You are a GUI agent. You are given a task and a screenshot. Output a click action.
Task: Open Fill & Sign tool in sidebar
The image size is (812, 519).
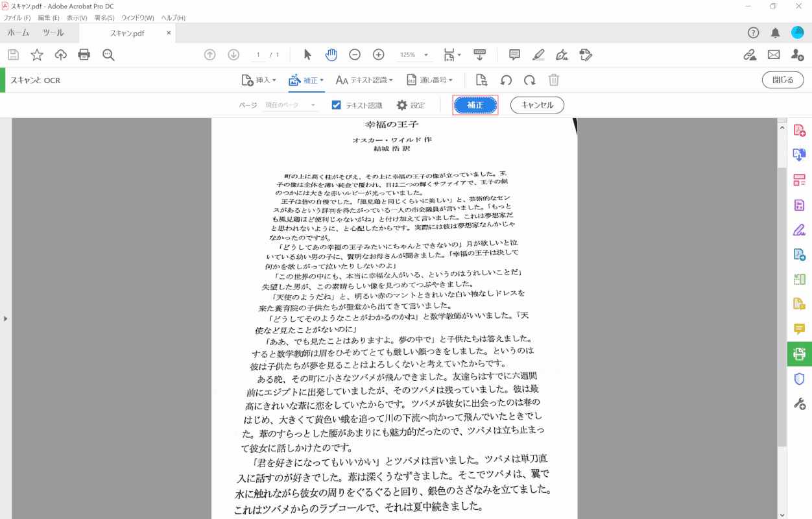click(x=799, y=230)
